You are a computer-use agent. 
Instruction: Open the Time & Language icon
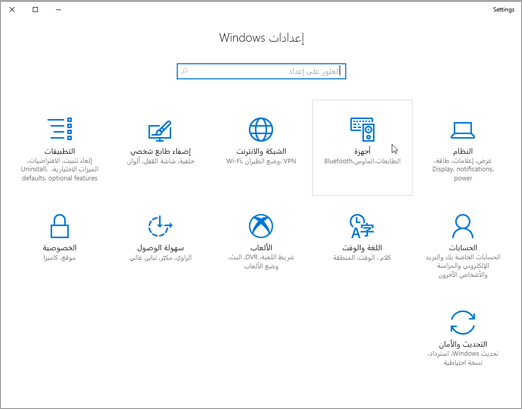[x=362, y=226]
